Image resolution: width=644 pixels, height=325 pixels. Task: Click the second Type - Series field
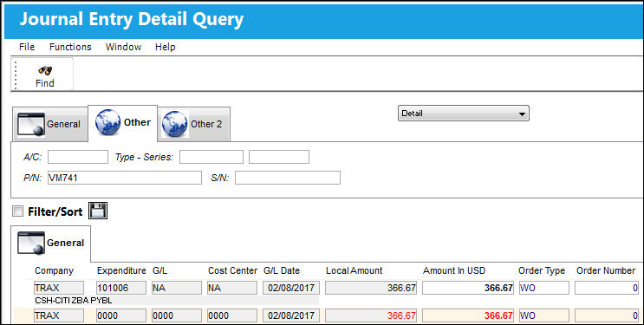[279, 157]
